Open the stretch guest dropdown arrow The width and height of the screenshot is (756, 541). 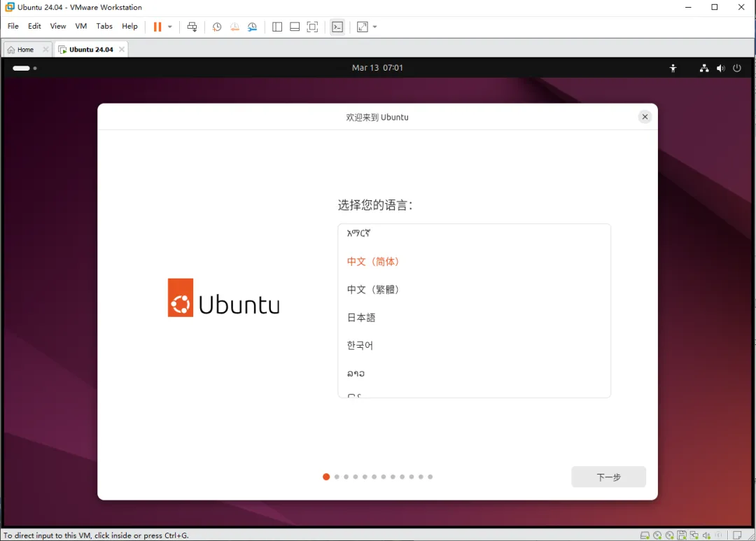374,27
